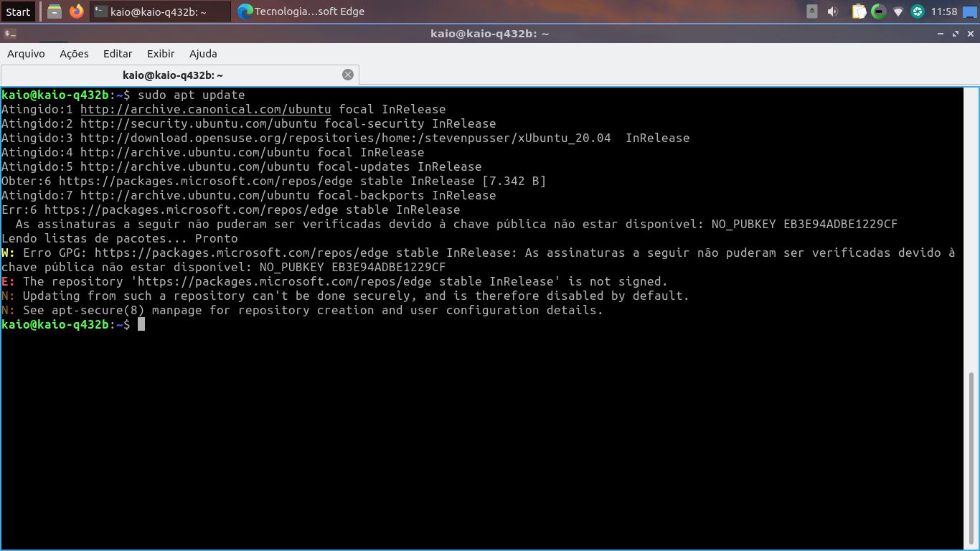Click the focal-backports InRelease line
Image resolution: width=980 pixels, height=551 pixels.
click(248, 195)
